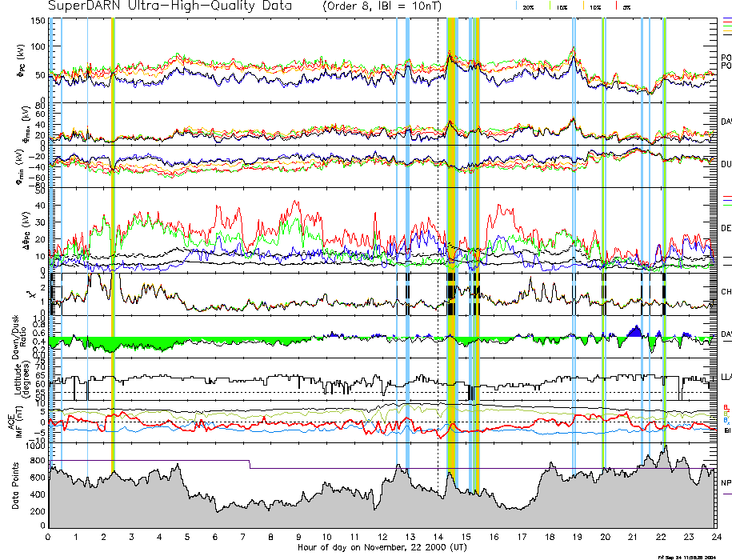
Task: Click the 'Latitude (degrees)' y-axis label
Action: click(21, 379)
